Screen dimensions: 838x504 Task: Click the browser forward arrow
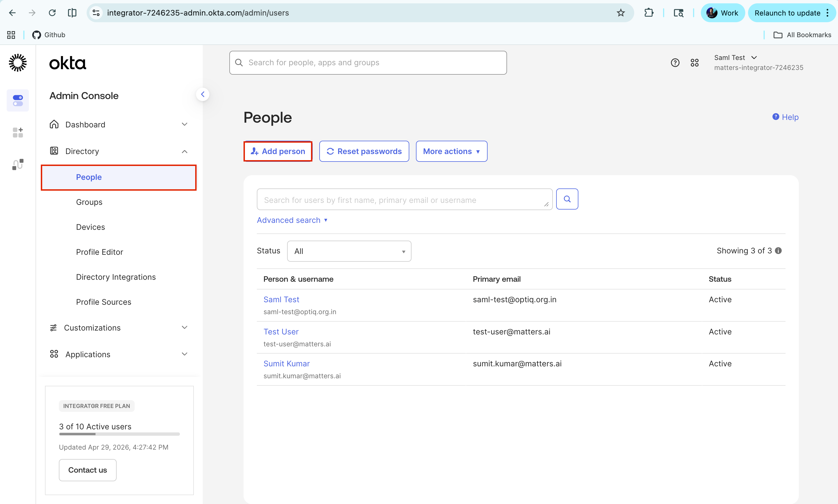point(32,13)
